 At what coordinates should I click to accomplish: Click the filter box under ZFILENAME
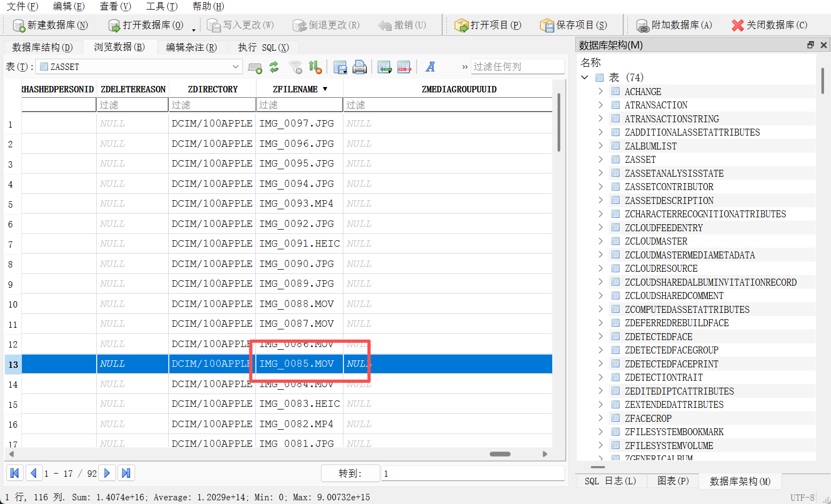[300, 105]
